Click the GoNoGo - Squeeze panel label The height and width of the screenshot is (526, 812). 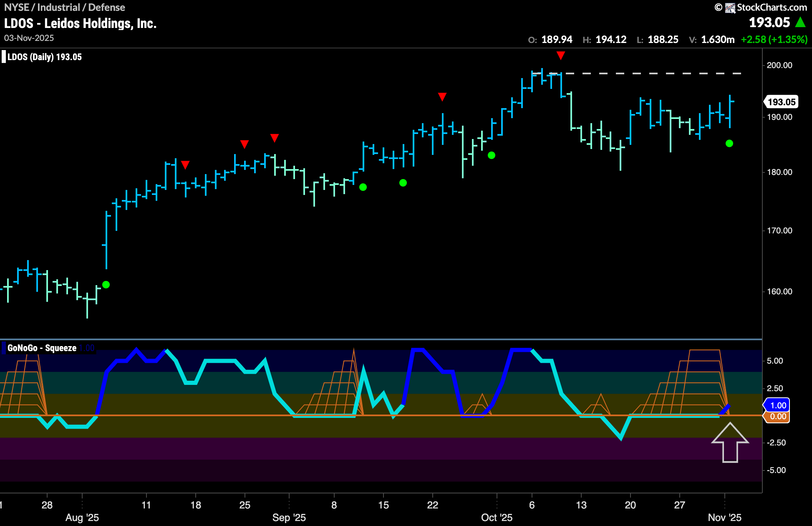click(42, 347)
